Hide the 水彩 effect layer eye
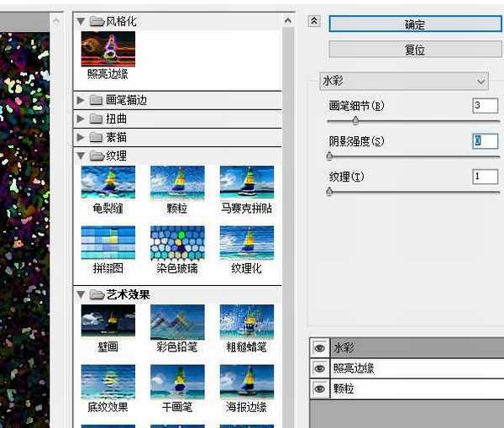The image size is (504, 428). coord(319,347)
